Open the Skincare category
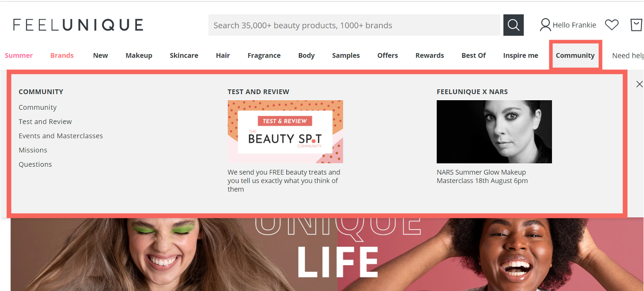 point(184,55)
